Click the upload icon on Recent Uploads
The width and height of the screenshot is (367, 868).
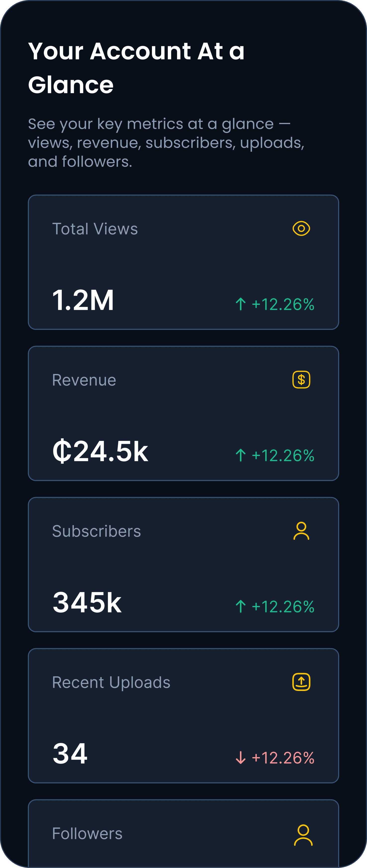301,682
